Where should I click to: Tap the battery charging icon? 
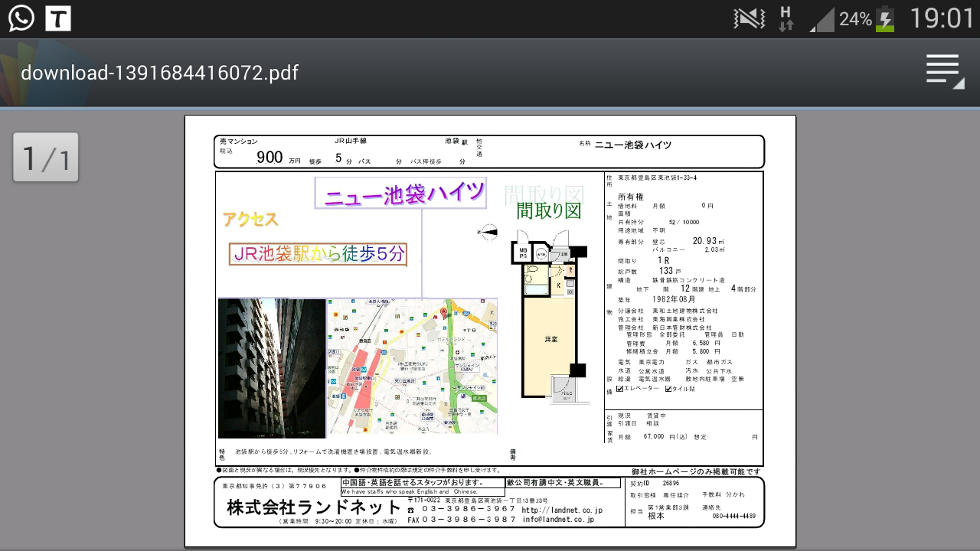[x=885, y=18]
